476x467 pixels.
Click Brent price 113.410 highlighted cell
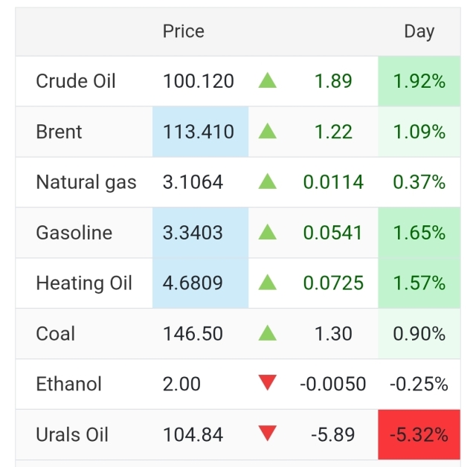[x=199, y=132]
